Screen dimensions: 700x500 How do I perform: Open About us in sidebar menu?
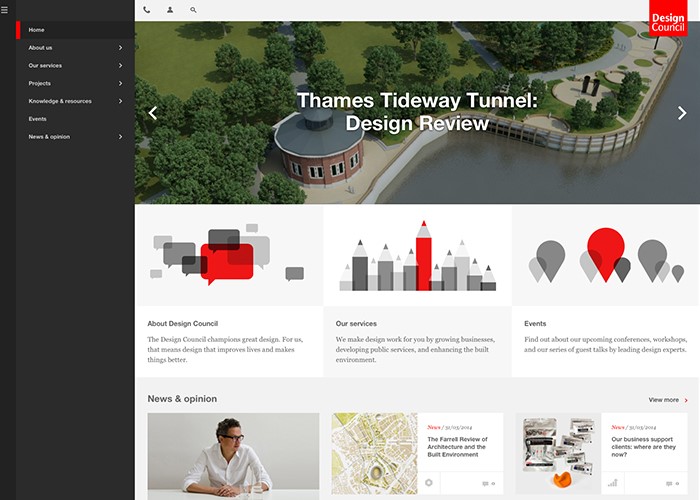point(40,48)
